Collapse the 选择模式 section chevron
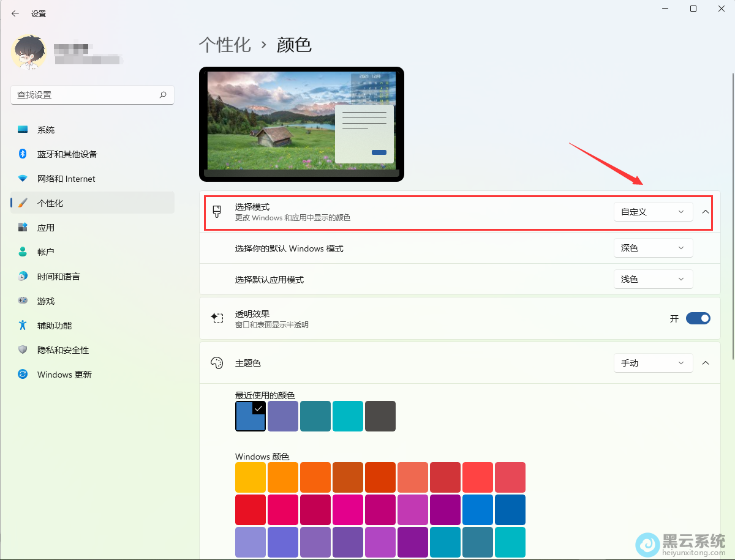 pyautogui.click(x=705, y=212)
